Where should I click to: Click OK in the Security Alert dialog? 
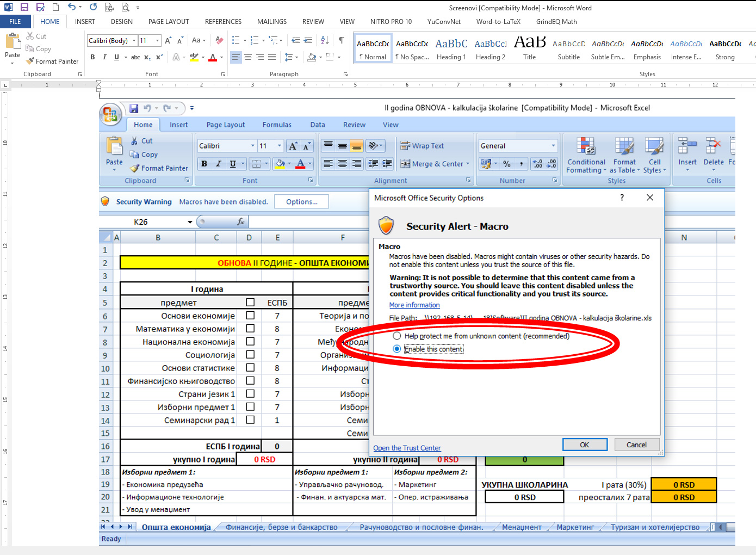point(585,445)
